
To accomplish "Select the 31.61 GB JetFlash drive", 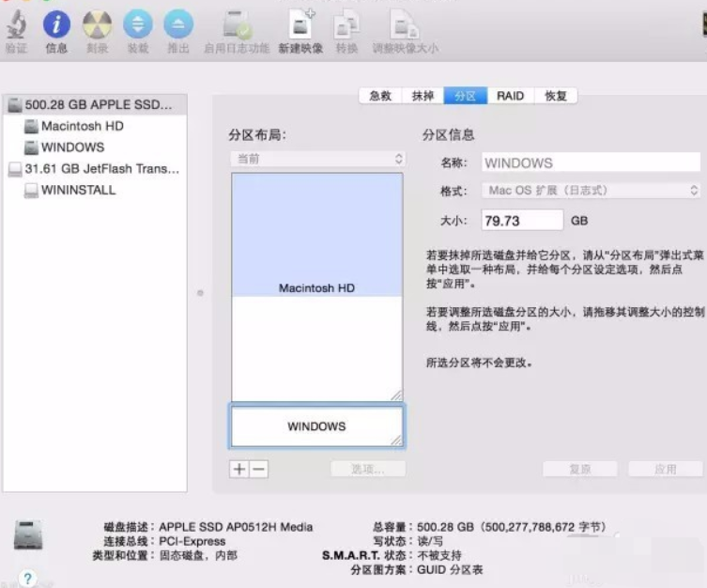I will (94, 169).
